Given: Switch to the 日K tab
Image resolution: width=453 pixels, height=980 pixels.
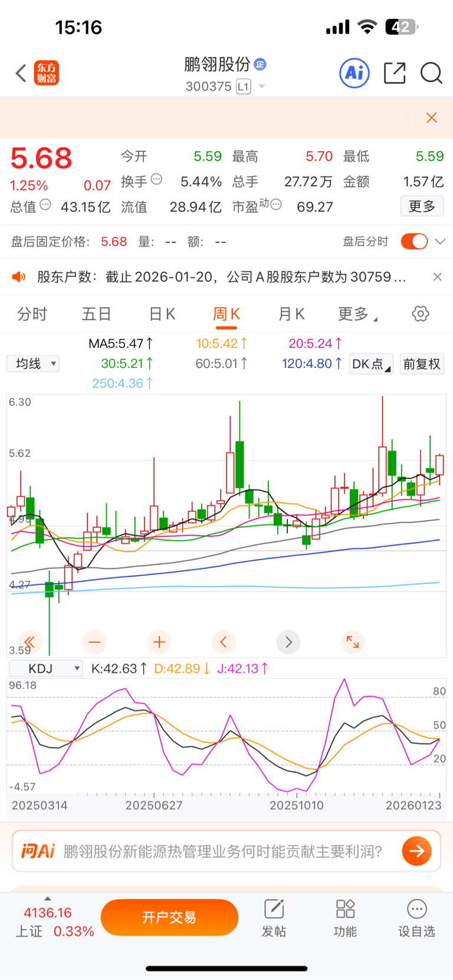Looking at the screenshot, I should 162,314.
